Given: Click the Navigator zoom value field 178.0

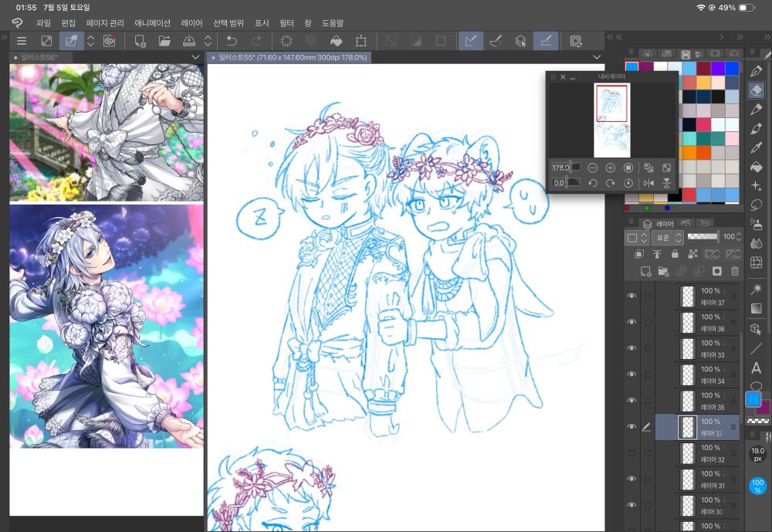Looking at the screenshot, I should (x=559, y=168).
